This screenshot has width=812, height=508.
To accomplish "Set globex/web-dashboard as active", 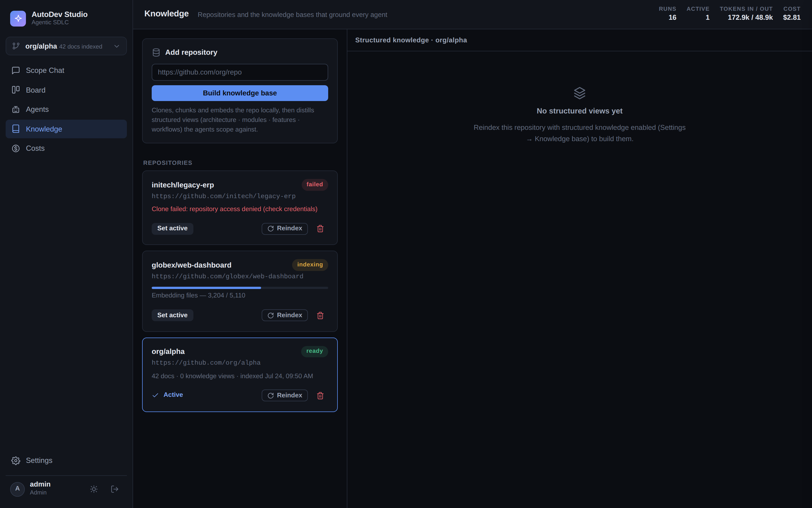I will tap(172, 315).
